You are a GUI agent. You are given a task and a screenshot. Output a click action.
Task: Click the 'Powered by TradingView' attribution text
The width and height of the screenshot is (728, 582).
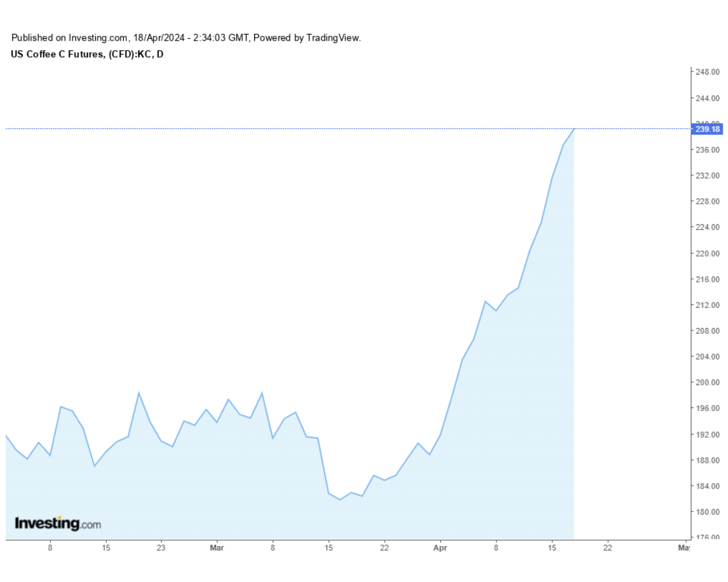(306, 38)
